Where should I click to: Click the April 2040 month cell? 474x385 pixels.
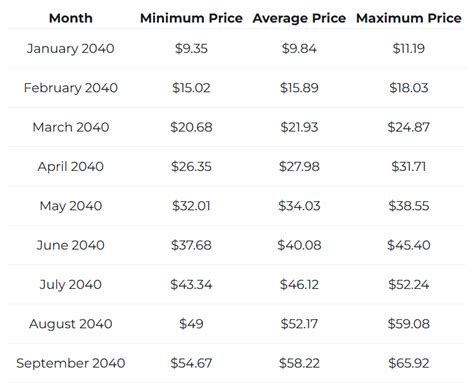[71, 167]
